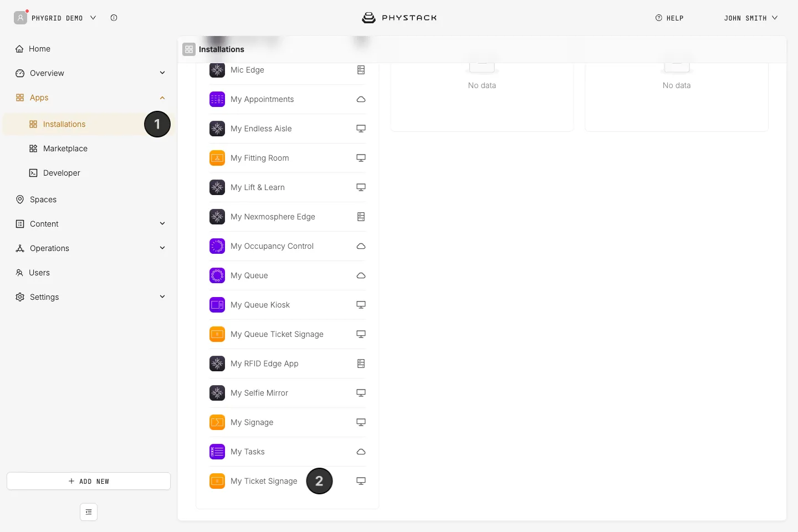
Task: Open the My Lift & Learn installation
Action: pos(288,187)
